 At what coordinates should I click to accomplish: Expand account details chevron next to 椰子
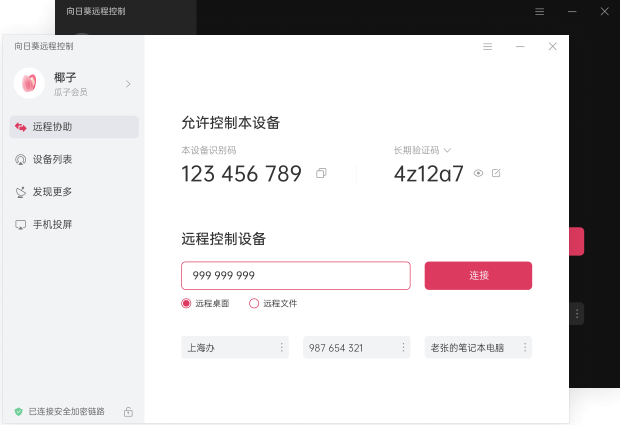coord(128,84)
